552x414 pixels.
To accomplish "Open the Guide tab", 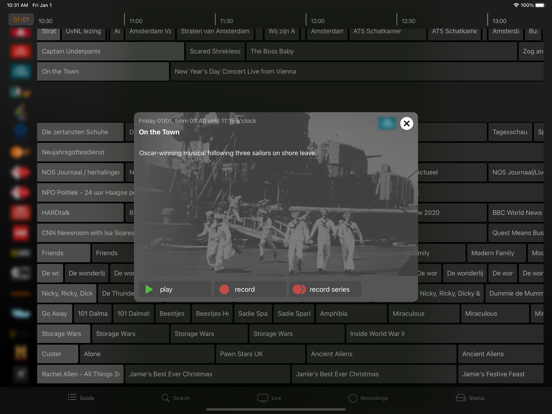I will (x=81, y=398).
